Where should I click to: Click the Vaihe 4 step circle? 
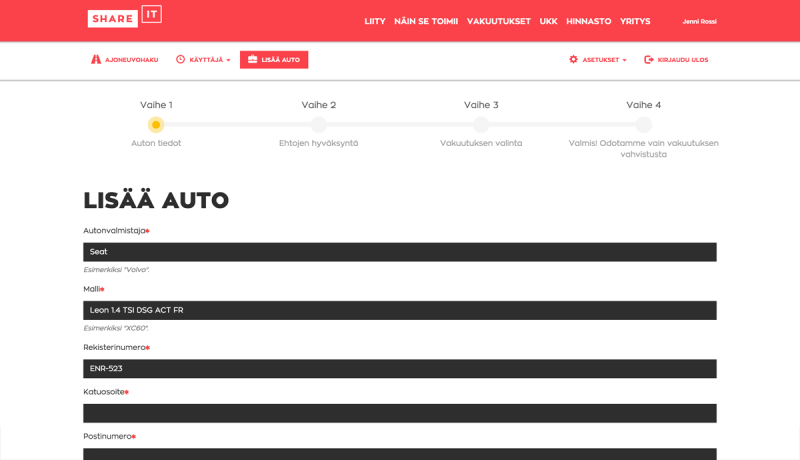click(643, 124)
